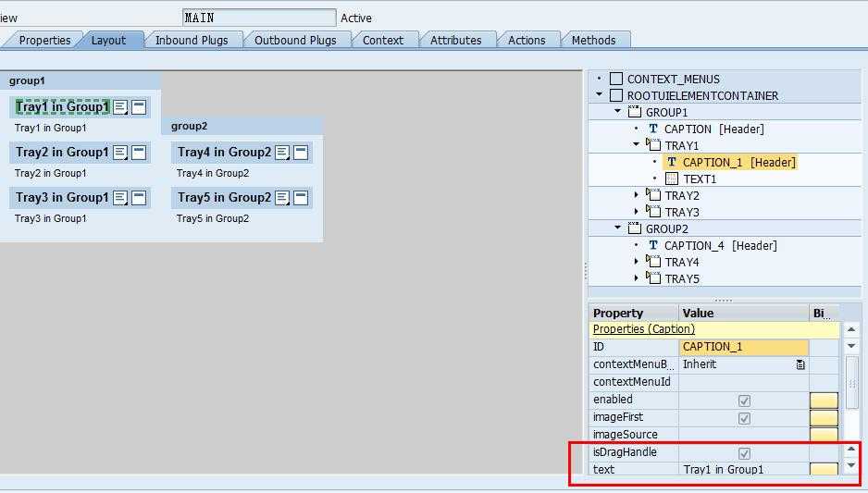
Task: Select the Tray1 in Group1 caption header
Action: coord(62,106)
